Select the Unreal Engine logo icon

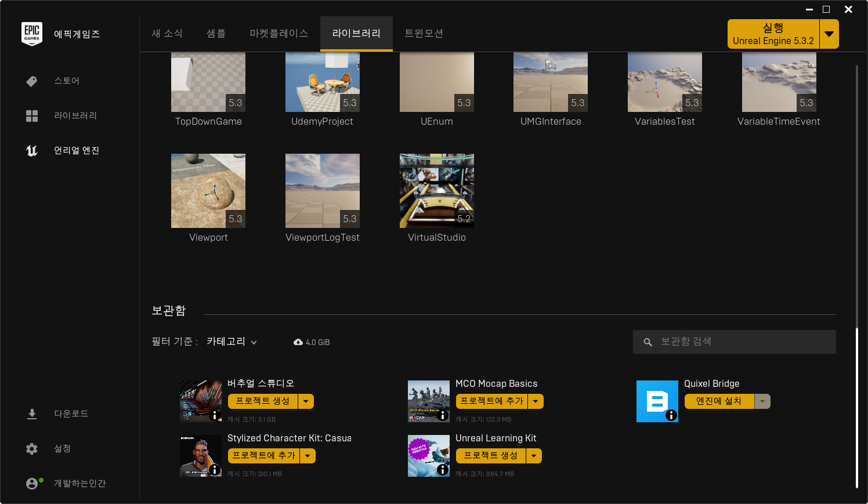[x=32, y=151]
